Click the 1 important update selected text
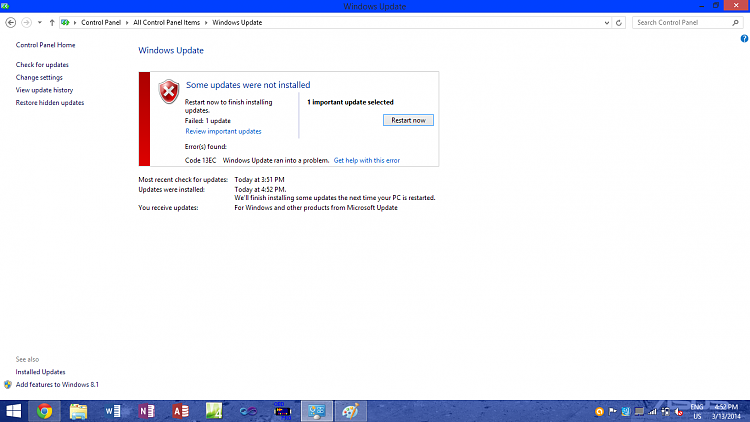 pyautogui.click(x=350, y=102)
